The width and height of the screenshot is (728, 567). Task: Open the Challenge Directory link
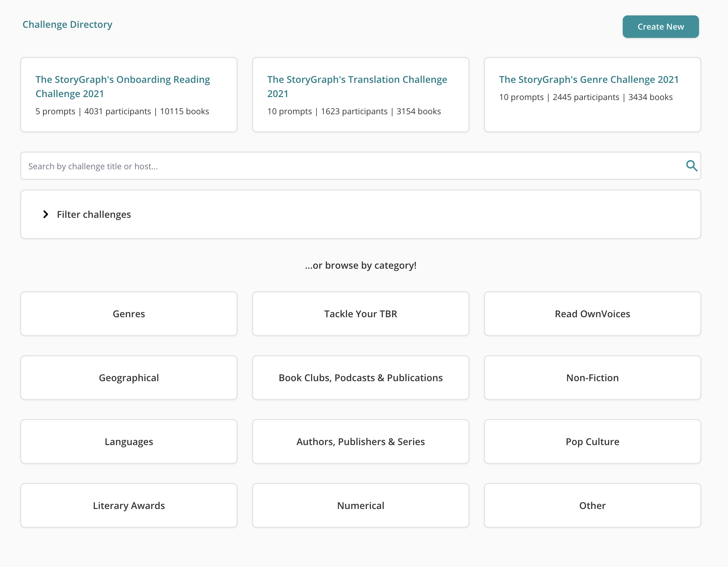coord(67,24)
